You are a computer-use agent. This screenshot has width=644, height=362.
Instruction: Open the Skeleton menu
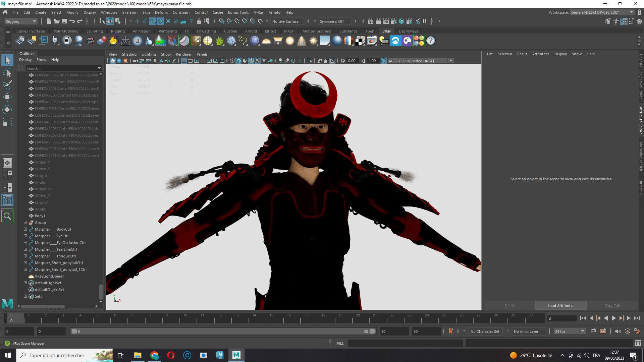(129, 12)
